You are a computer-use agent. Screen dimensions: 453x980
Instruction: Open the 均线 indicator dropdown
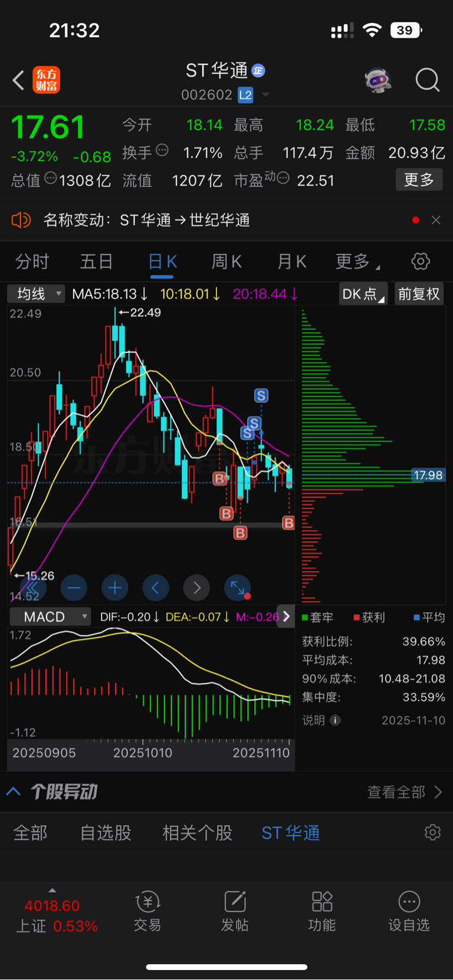[36, 293]
